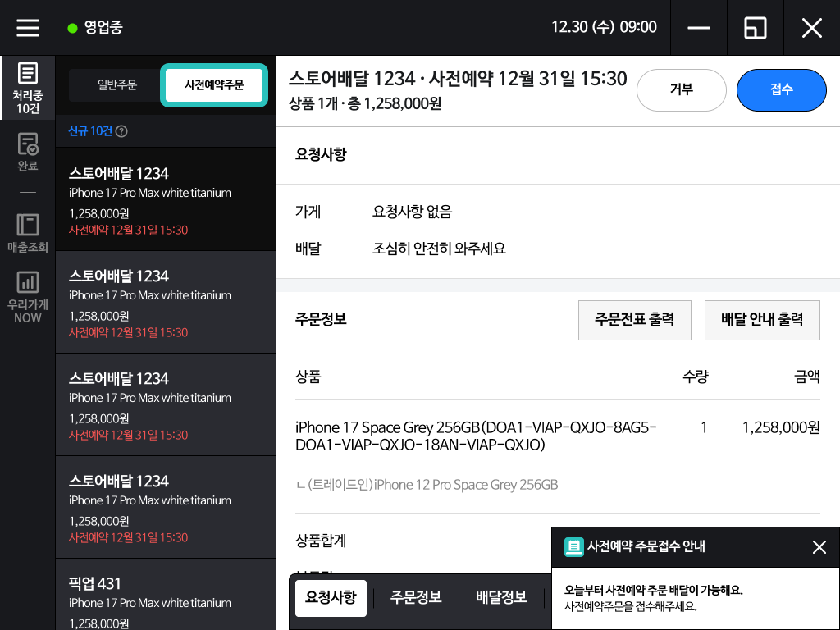Click the notice icon in 사전예약 주문접수 안내
Image resolution: width=840 pixels, height=630 pixels.
pos(573,547)
